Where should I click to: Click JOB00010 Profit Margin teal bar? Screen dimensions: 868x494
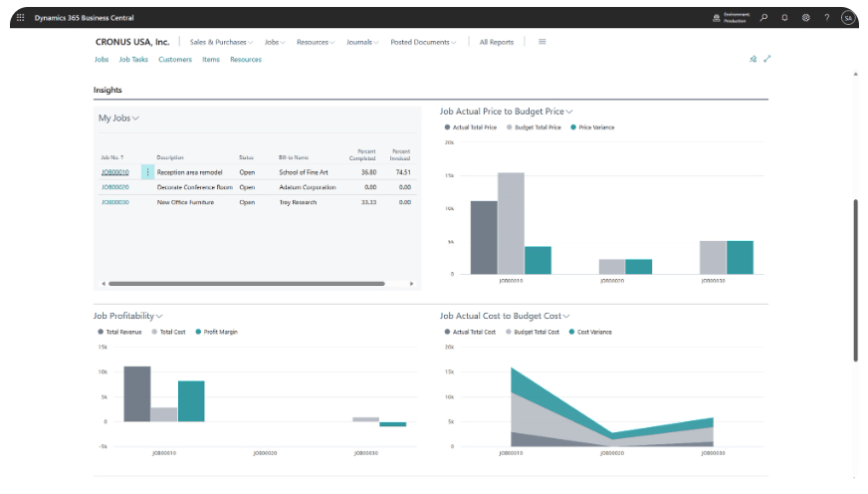pyautogui.click(x=191, y=401)
